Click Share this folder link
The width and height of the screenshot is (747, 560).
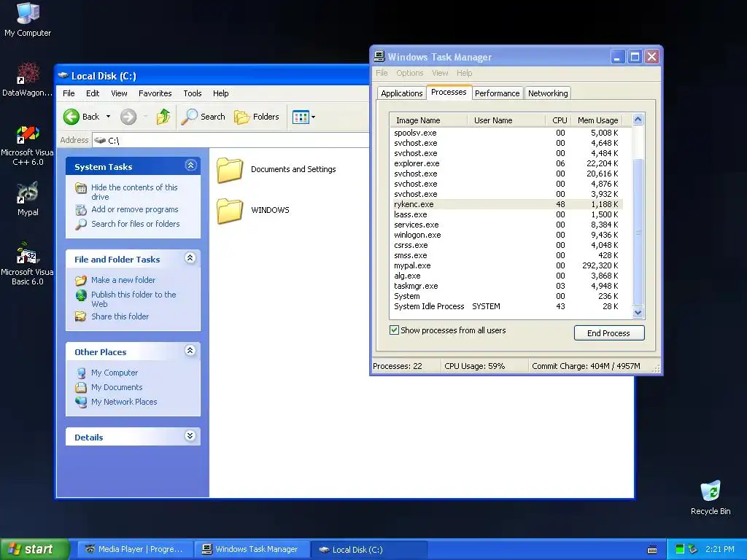tap(120, 316)
